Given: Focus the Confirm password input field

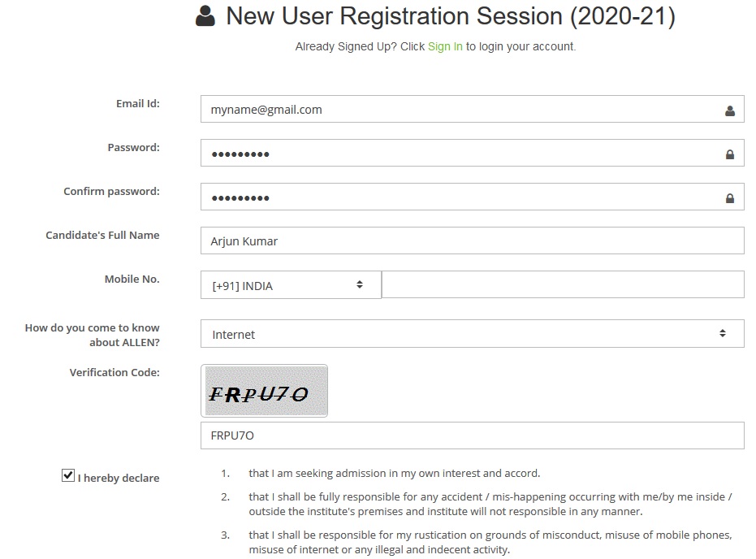Looking at the screenshot, I should coord(472,197).
